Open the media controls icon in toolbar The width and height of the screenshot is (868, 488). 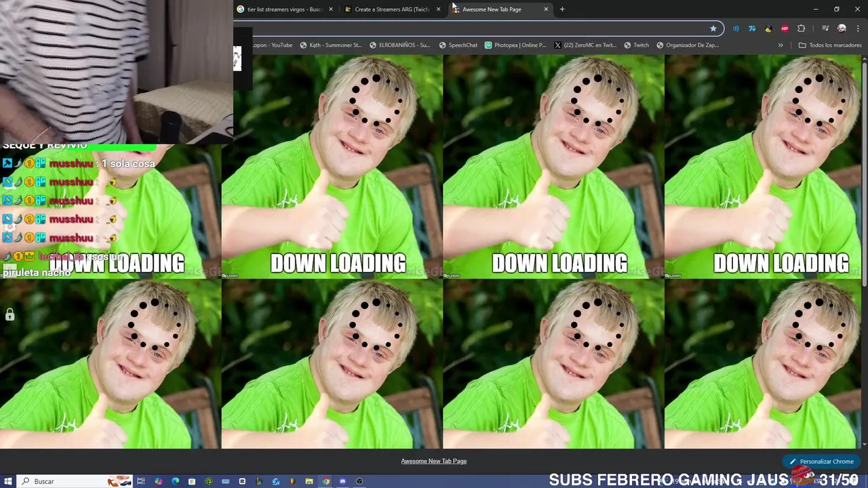[x=825, y=28]
